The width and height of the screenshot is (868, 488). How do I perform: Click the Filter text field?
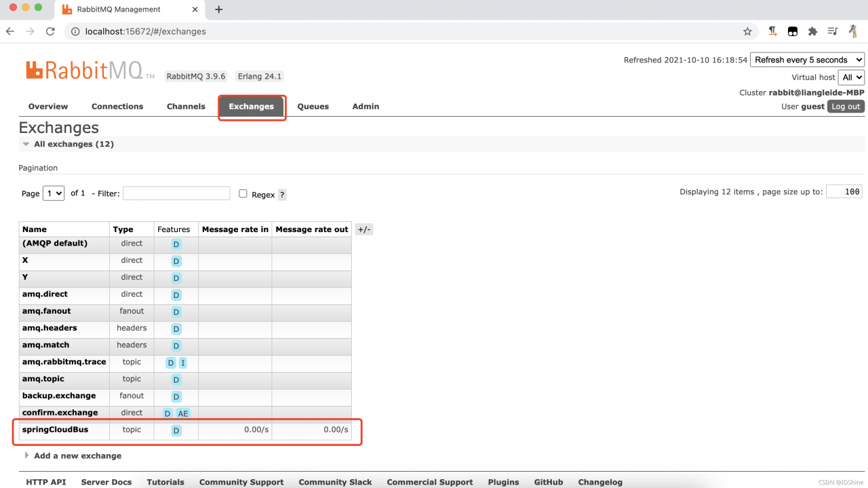tap(176, 193)
